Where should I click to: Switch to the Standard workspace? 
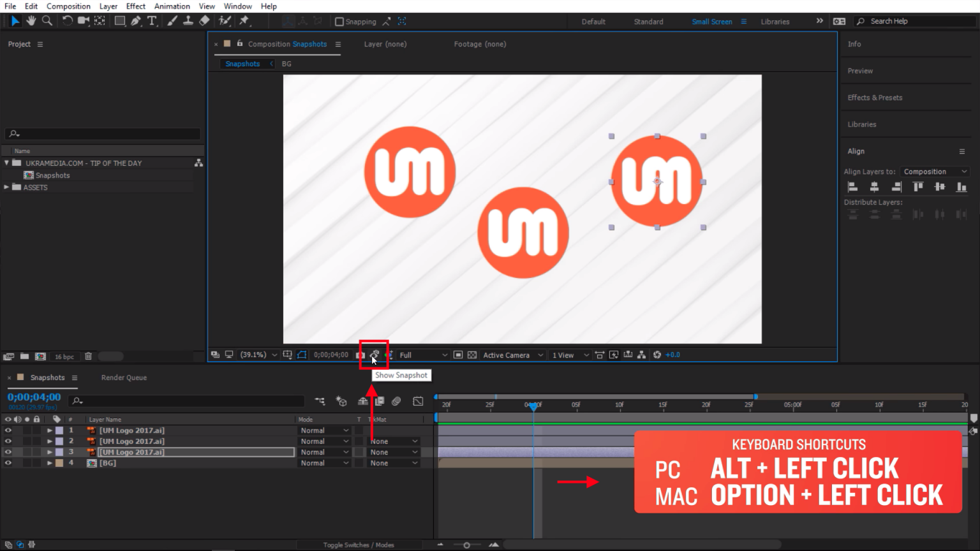[648, 22]
